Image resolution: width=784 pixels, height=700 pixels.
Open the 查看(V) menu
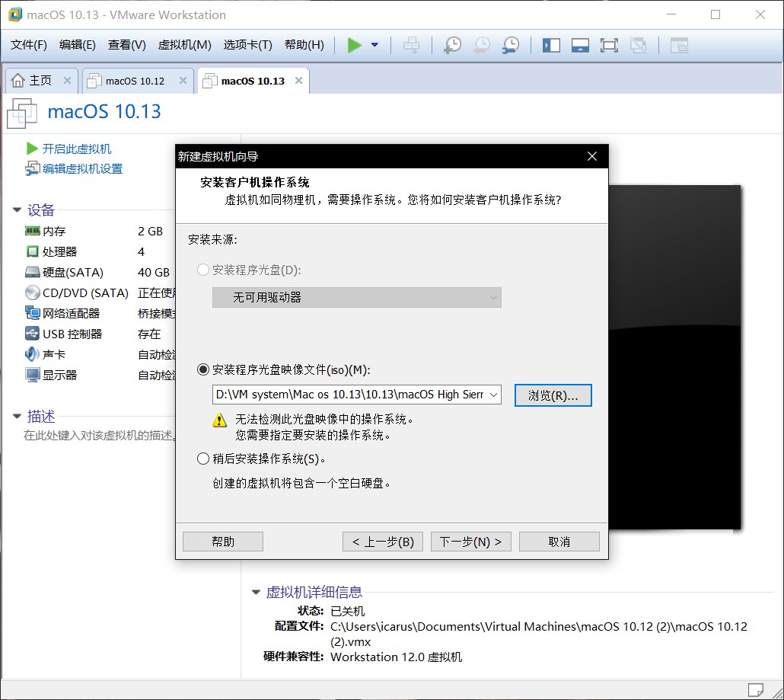pos(127,45)
